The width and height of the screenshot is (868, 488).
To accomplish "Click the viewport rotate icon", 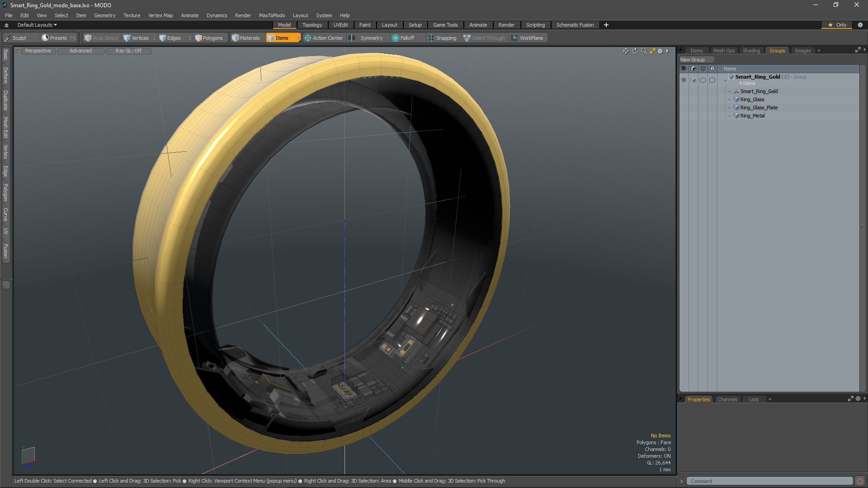I will 635,51.
